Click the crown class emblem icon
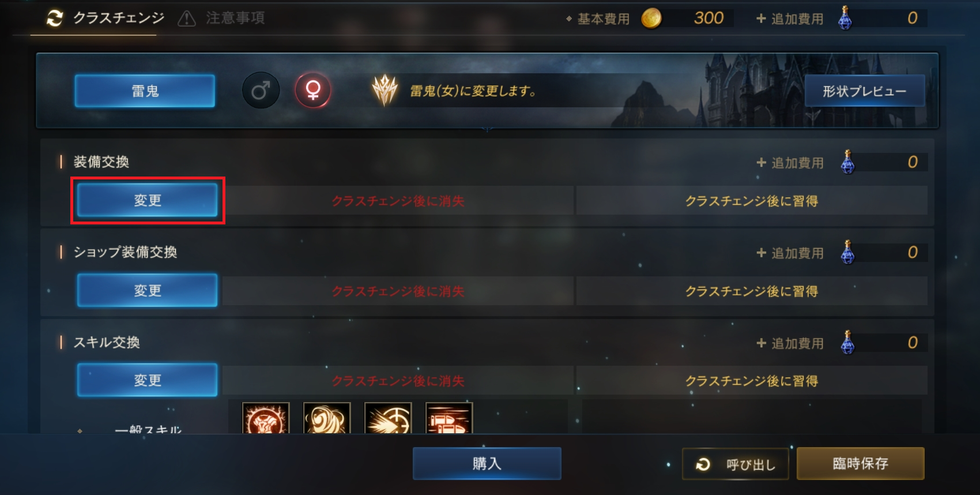Image resolution: width=980 pixels, height=495 pixels. tap(385, 91)
